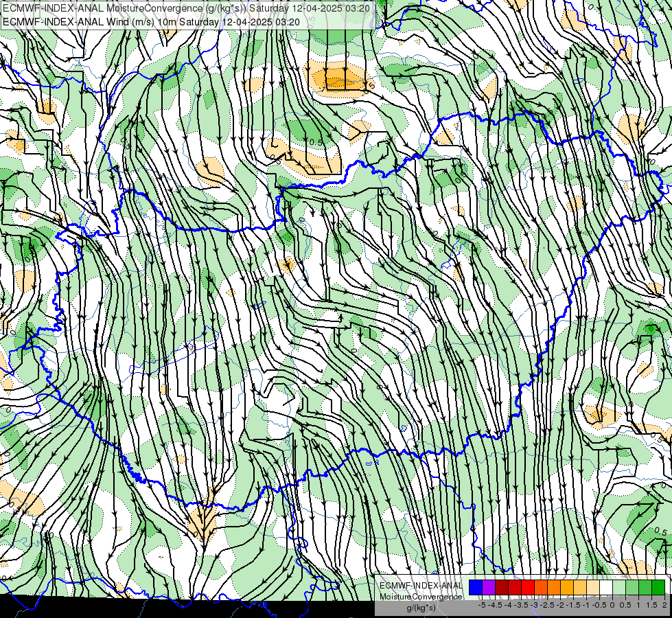Click the white legend color swatch
Image resolution: width=672 pixels, height=618 pixels.
pos(606,587)
